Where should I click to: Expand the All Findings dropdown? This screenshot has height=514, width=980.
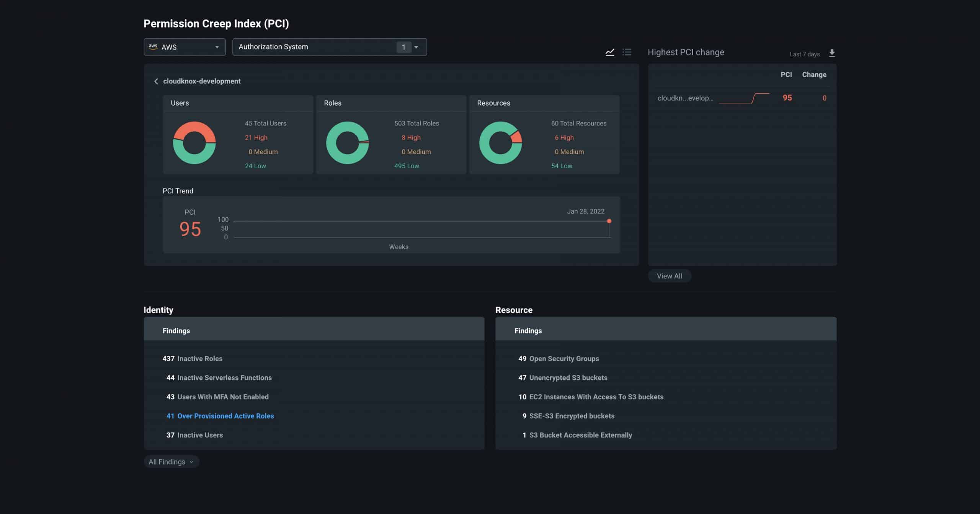171,462
